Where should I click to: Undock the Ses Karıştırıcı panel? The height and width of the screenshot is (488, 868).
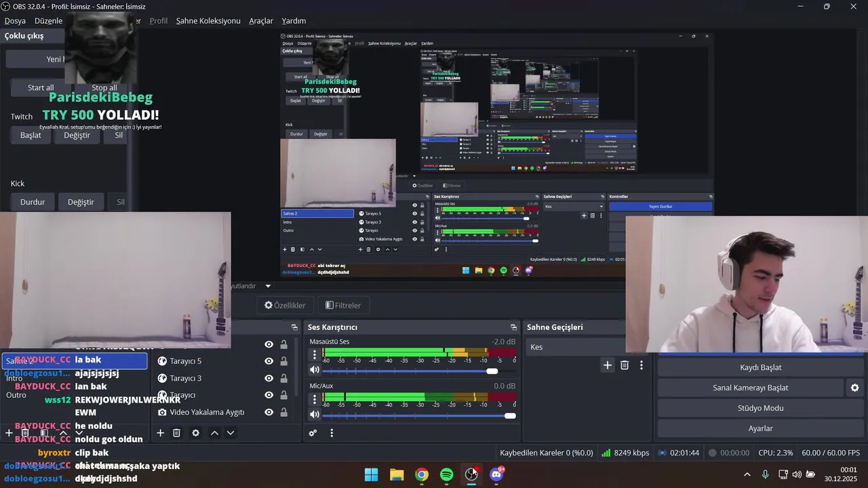pos(513,327)
